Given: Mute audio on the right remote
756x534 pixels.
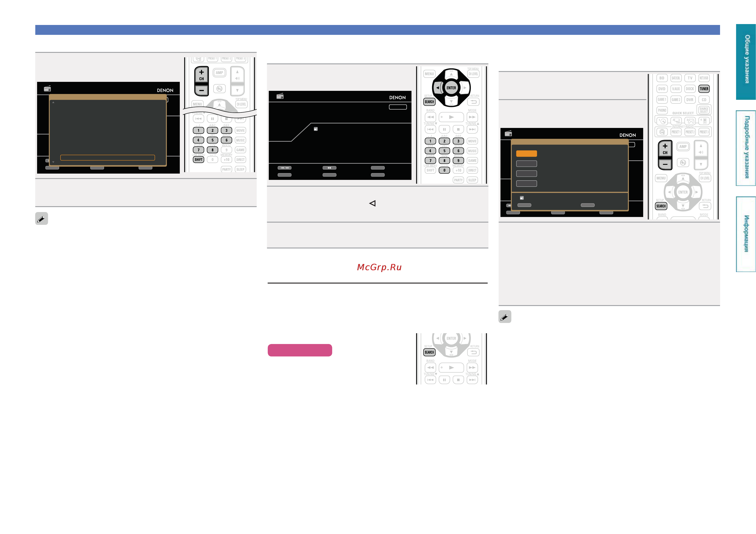Looking at the screenshot, I should pos(683,162).
